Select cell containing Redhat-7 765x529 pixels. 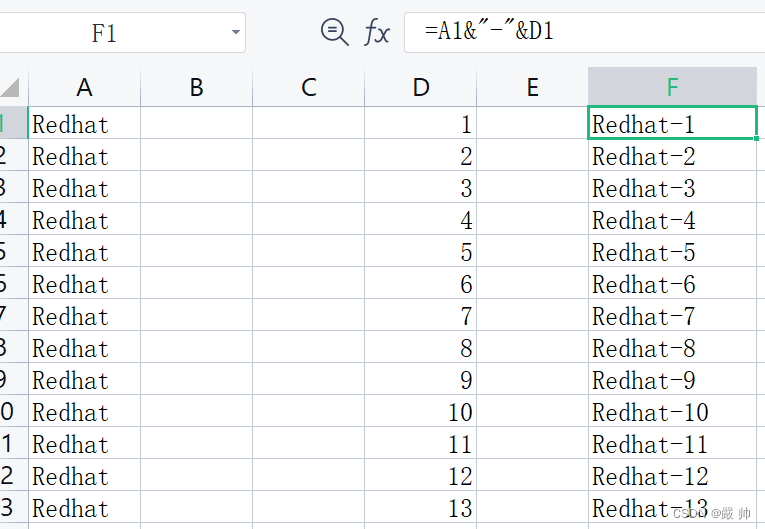point(672,315)
